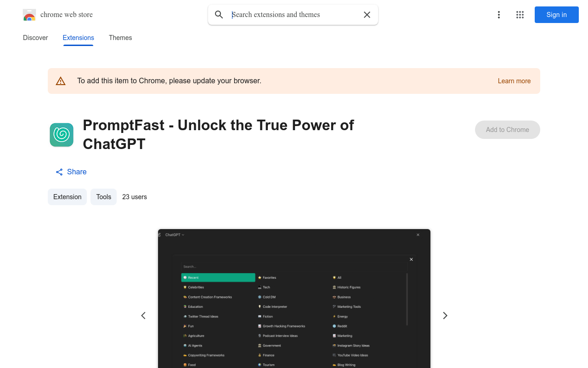This screenshot has height=368, width=588.
Task: Open the Tools category chip
Action: [x=103, y=197]
